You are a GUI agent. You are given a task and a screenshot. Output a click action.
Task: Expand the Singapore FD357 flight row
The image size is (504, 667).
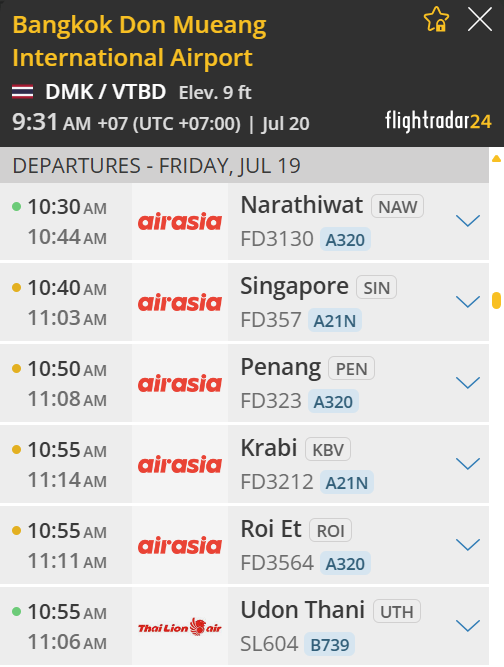468,302
